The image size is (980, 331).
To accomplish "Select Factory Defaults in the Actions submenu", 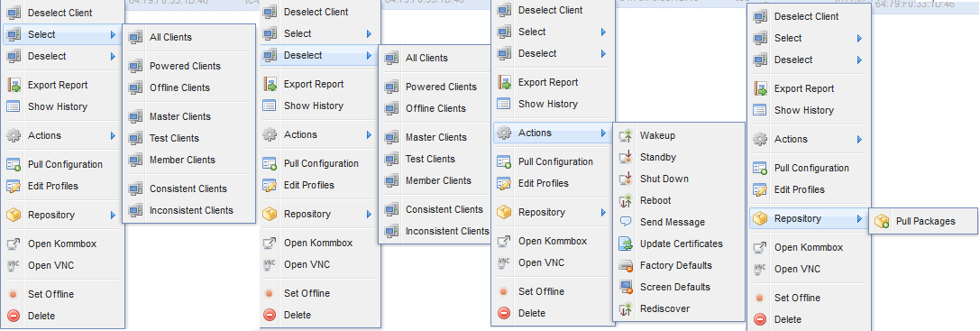I will point(676,265).
